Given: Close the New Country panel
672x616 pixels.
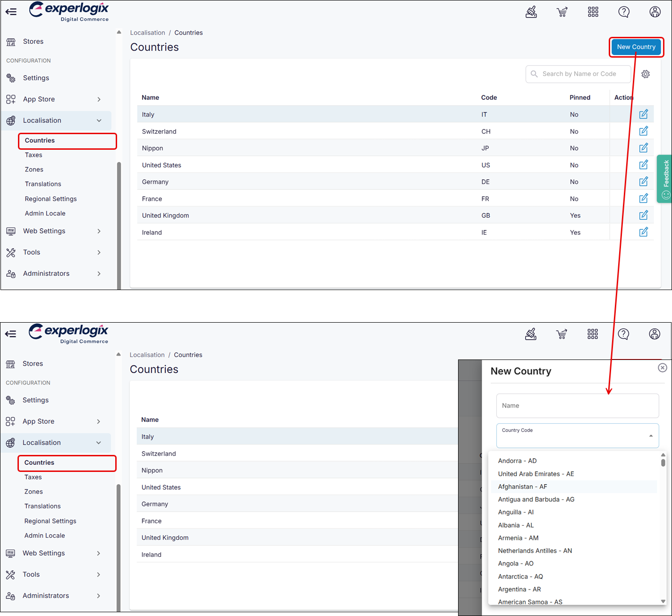Looking at the screenshot, I should [x=662, y=368].
